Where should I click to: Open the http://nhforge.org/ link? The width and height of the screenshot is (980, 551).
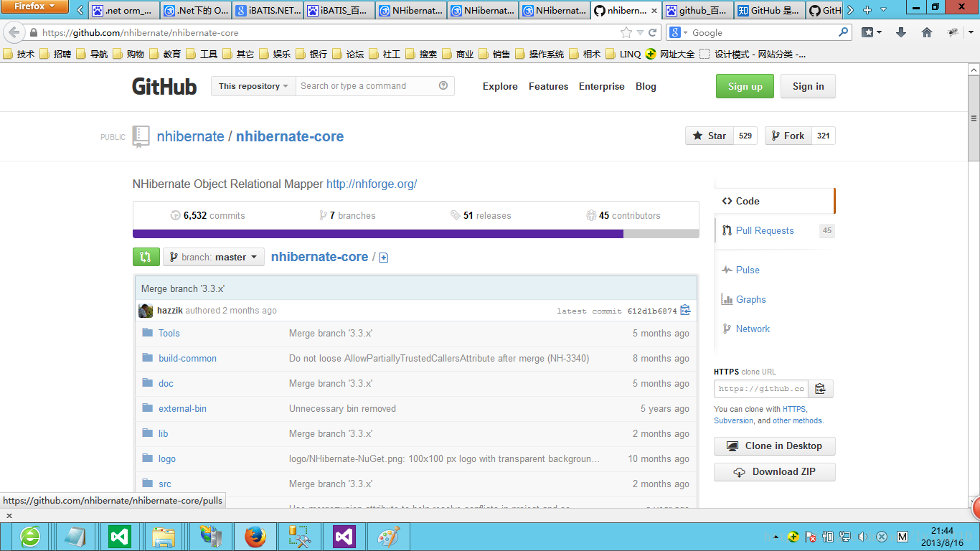372,184
